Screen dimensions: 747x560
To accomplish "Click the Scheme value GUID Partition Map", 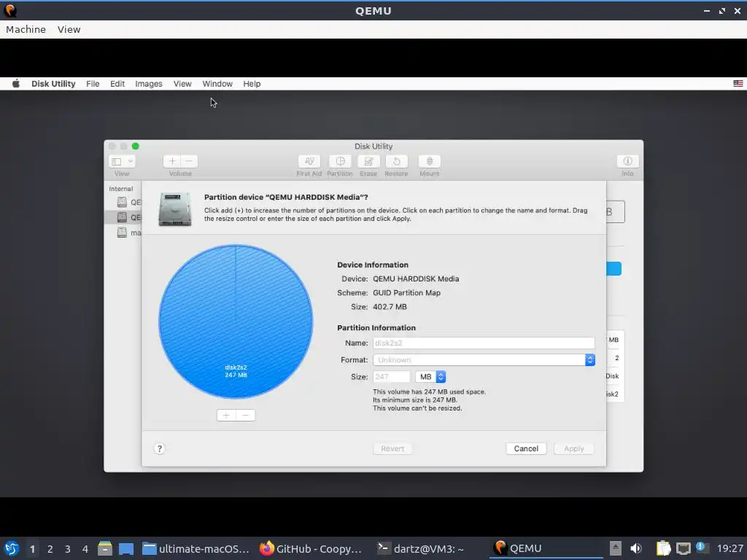I will pyautogui.click(x=406, y=293).
